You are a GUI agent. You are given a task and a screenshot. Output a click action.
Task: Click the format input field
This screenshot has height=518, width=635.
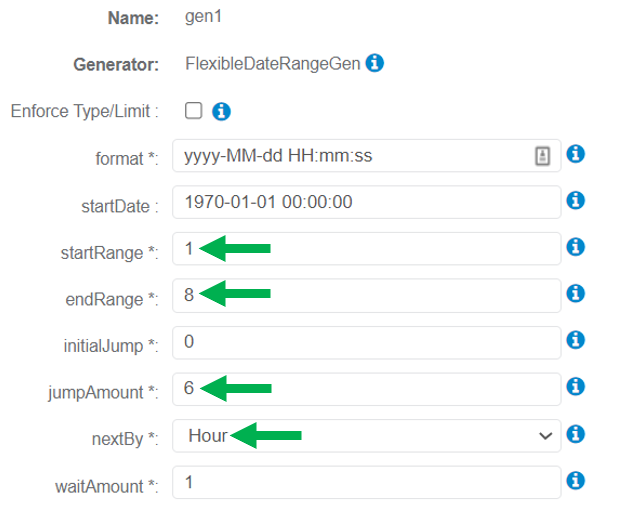pos(367,156)
